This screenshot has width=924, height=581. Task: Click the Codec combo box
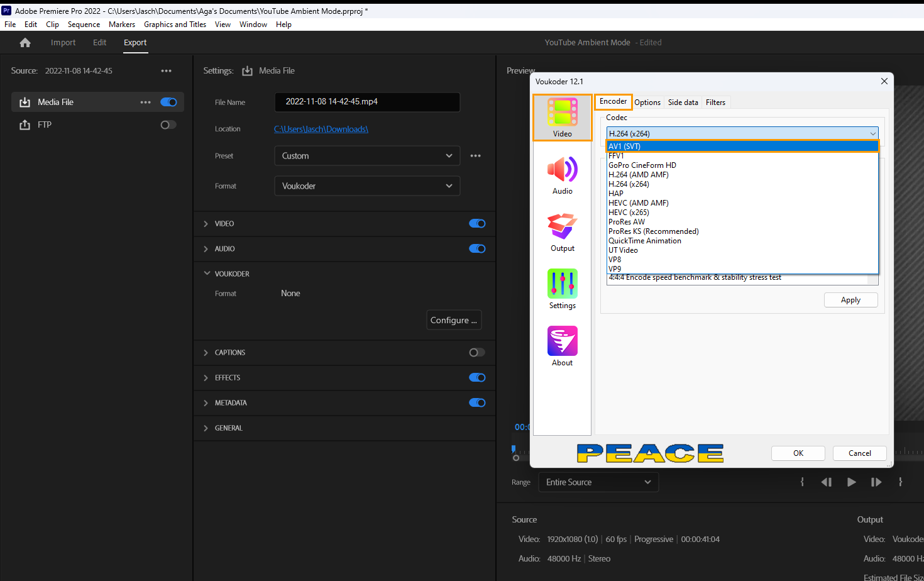742,133
